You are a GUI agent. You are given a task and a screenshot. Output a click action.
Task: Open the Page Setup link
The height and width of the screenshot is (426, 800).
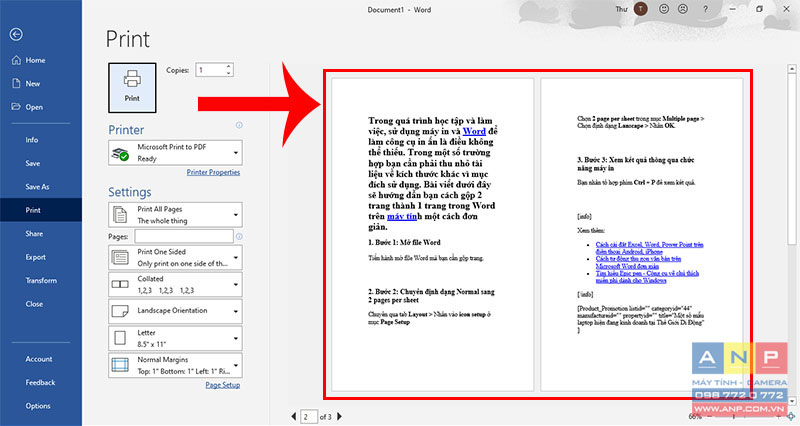coord(222,385)
